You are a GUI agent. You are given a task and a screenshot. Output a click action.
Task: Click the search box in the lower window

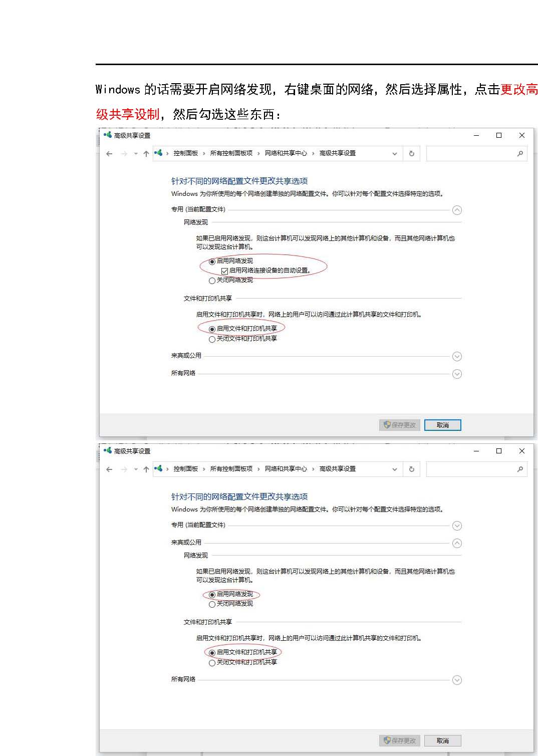click(x=476, y=469)
